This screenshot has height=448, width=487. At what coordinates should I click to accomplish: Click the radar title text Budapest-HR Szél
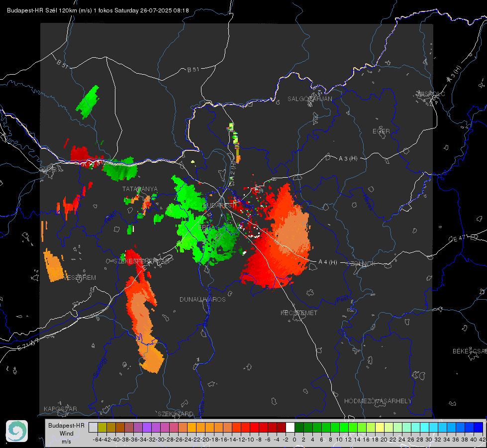32,10
